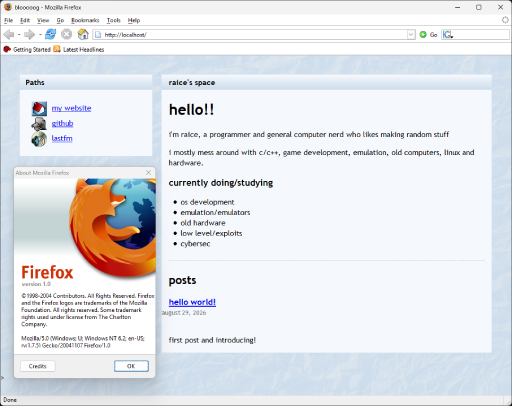Click the Latest Headlines RSS icon

pyautogui.click(x=57, y=49)
